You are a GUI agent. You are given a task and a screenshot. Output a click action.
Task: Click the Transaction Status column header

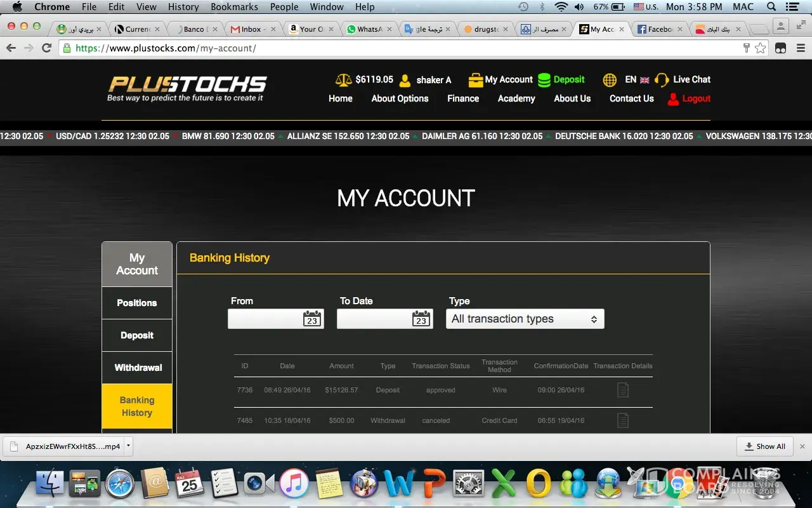(441, 366)
